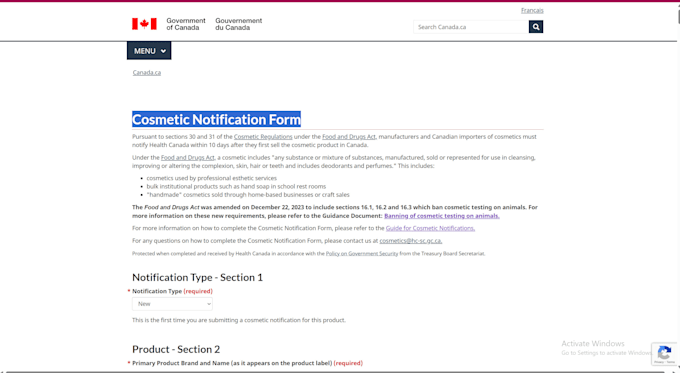Click bullet 'cosmetics used by professional esthetic services'
680x373 pixels.
tap(212, 178)
